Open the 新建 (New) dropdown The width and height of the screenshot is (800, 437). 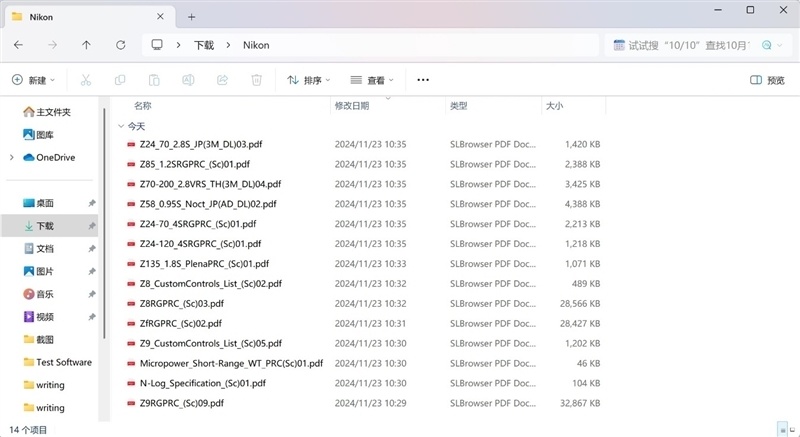(33, 80)
